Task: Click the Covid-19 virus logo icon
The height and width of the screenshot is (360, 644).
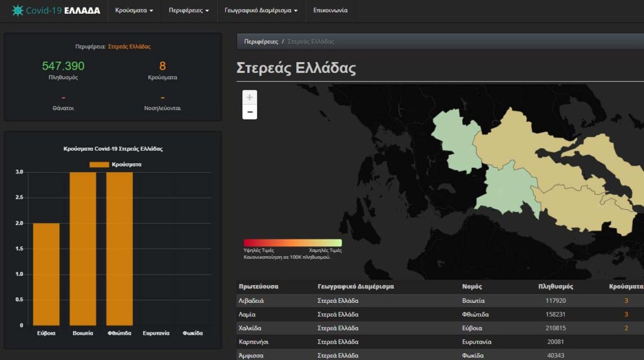Action: pyautogui.click(x=17, y=11)
